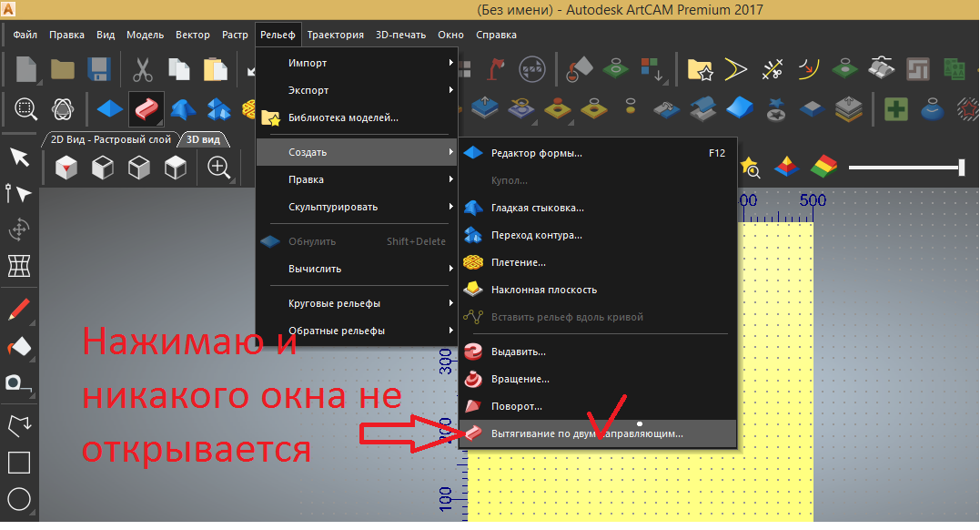This screenshot has width=980, height=530.
Task: Click the magnifier preview icon in toolbar
Action: tap(25, 109)
